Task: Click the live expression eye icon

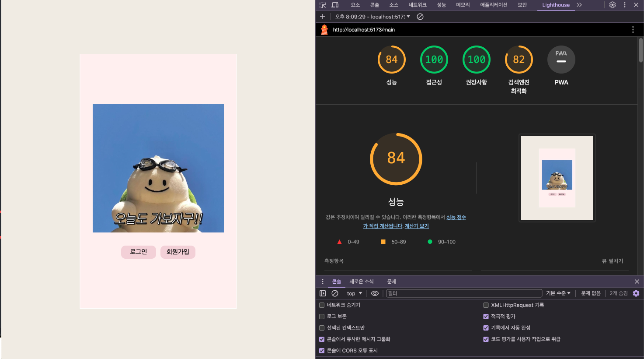Action: point(375,293)
